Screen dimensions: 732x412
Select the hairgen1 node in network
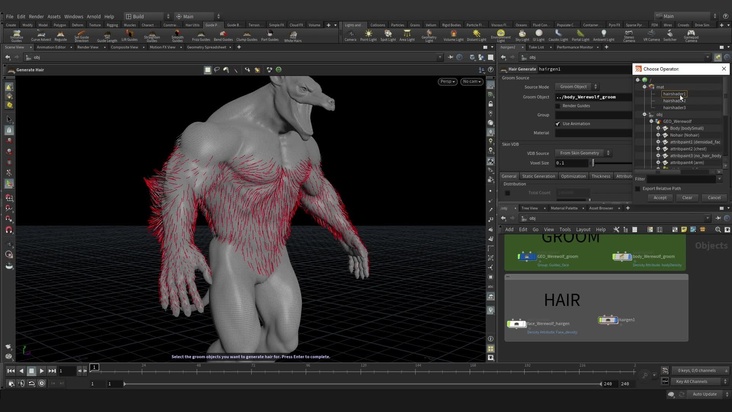click(608, 320)
